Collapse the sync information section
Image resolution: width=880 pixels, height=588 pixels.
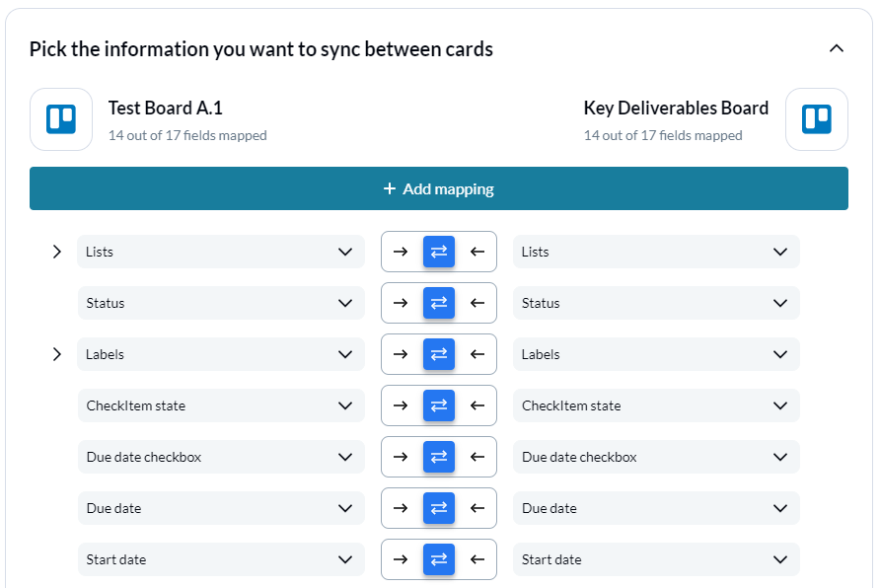(x=837, y=48)
